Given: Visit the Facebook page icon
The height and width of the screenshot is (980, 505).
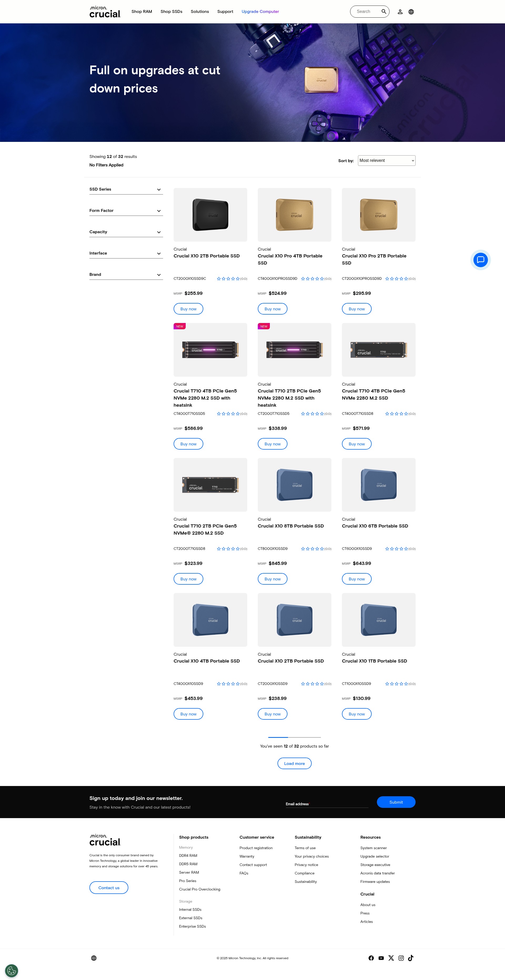Looking at the screenshot, I should [371, 958].
